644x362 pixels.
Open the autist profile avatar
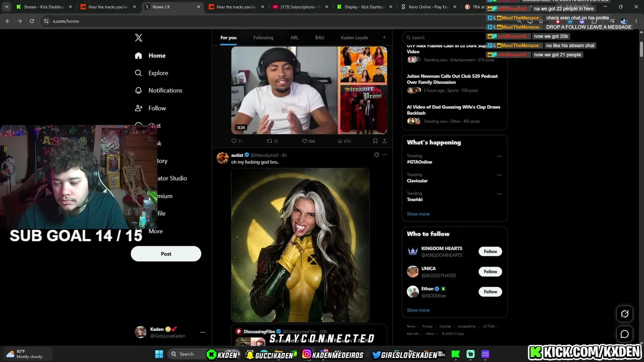coord(222,158)
